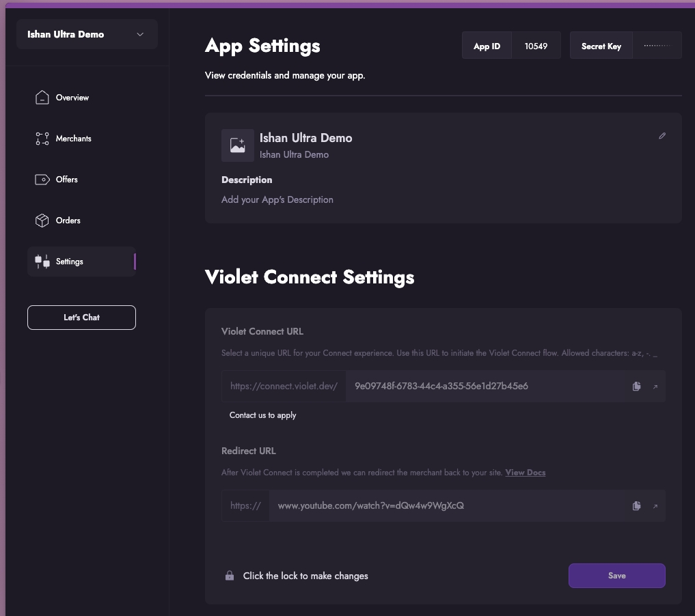
Task: Copy the Redirect URL
Action: tap(636, 506)
